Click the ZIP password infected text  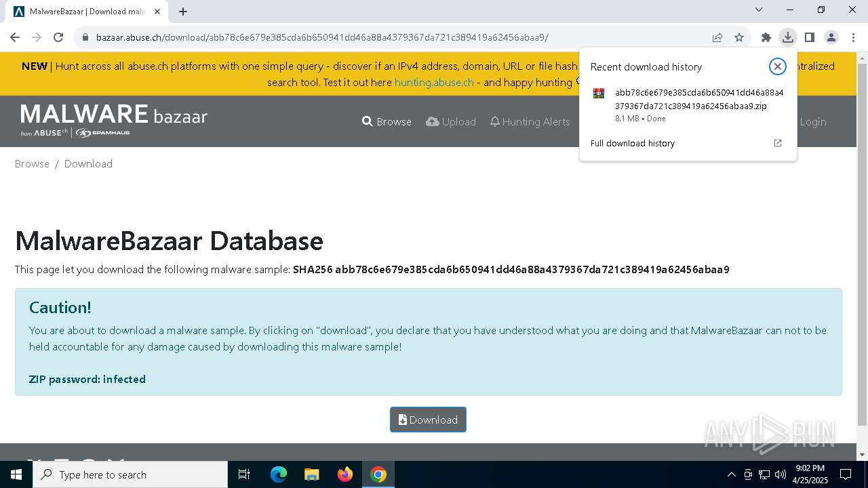[x=87, y=379]
